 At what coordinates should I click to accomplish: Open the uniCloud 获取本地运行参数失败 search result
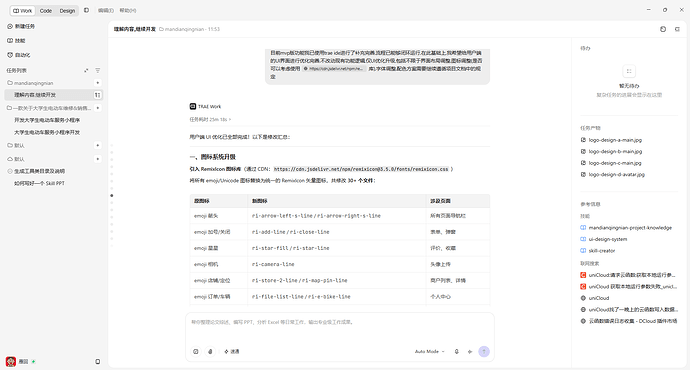click(629, 286)
